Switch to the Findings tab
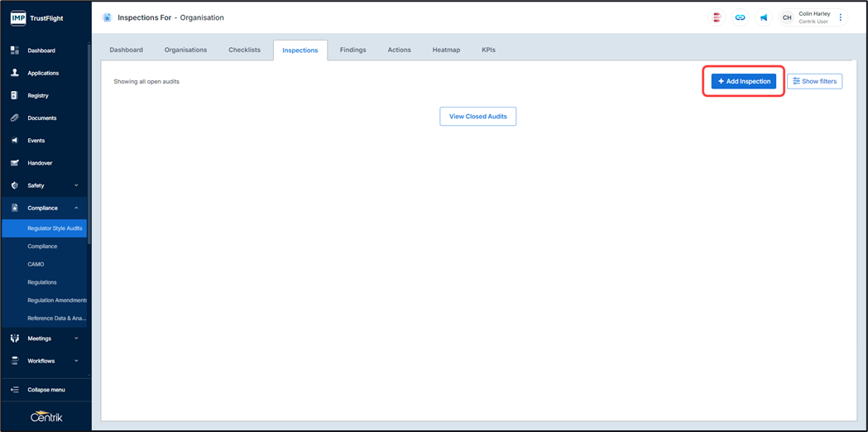This screenshot has width=868, height=432. click(352, 50)
